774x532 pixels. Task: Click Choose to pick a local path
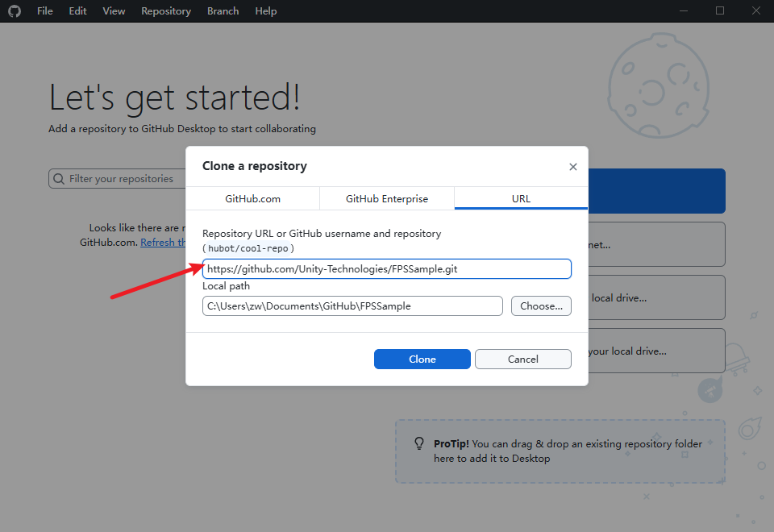[540, 305]
